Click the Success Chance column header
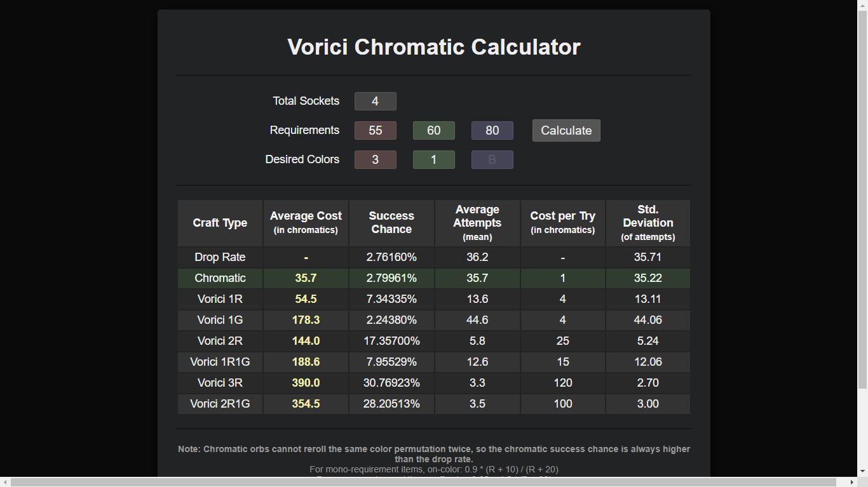This screenshot has height=487, width=868. click(x=391, y=223)
